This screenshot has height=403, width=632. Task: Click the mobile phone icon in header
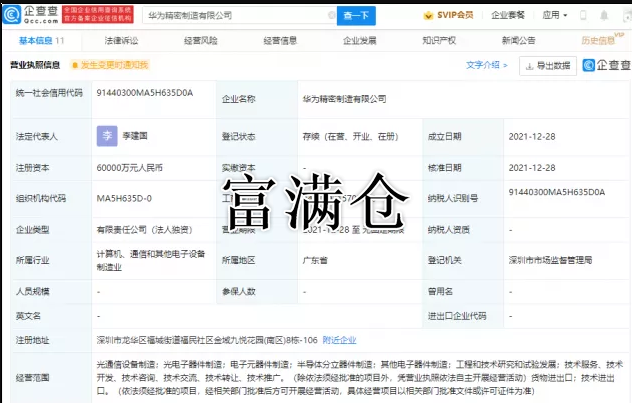click(583, 15)
